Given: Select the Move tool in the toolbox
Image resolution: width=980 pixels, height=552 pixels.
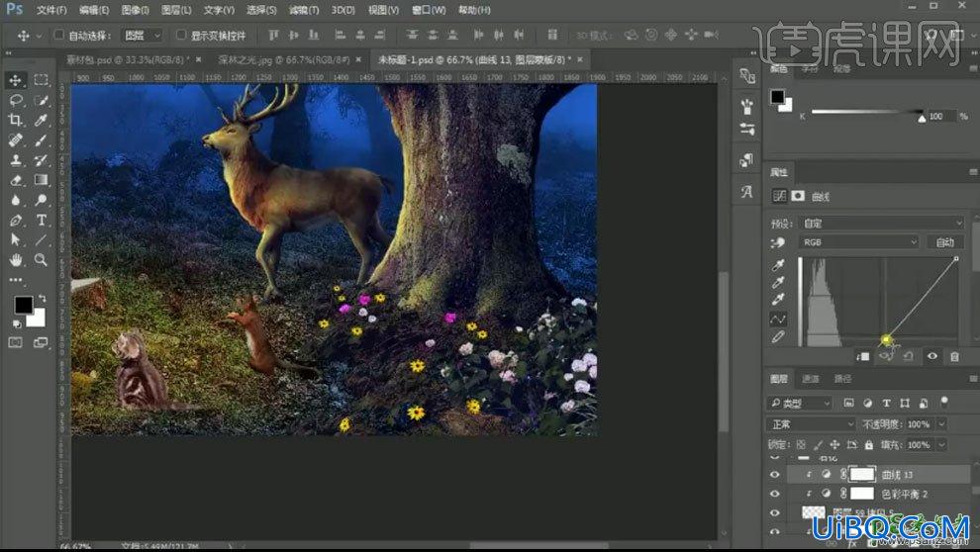Looking at the screenshot, I should [x=15, y=80].
